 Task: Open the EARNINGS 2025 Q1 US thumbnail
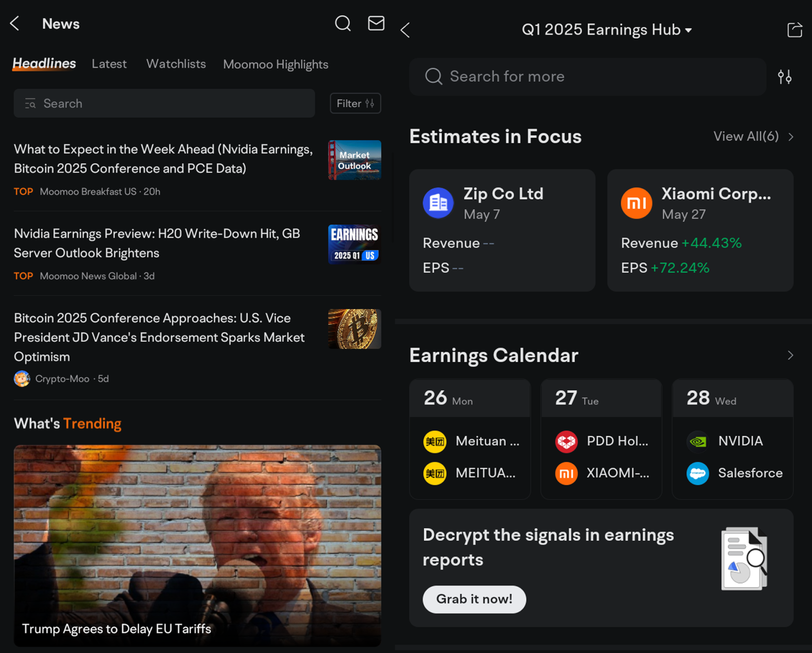coord(355,244)
